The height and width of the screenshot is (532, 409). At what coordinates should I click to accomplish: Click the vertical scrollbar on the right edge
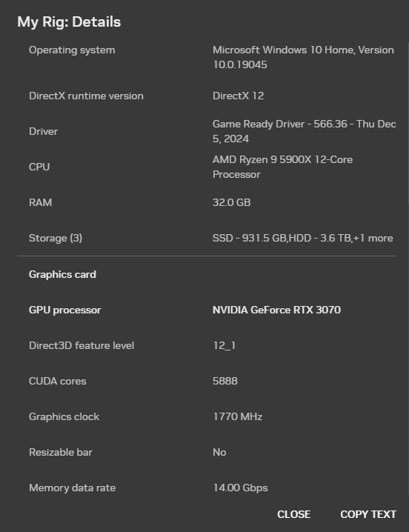click(408, 268)
